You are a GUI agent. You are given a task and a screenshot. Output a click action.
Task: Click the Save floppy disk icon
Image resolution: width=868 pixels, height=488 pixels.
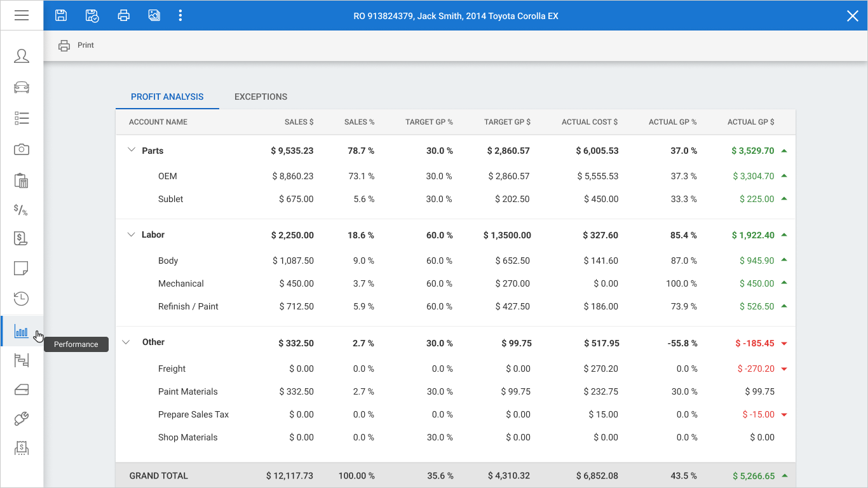tap(61, 15)
